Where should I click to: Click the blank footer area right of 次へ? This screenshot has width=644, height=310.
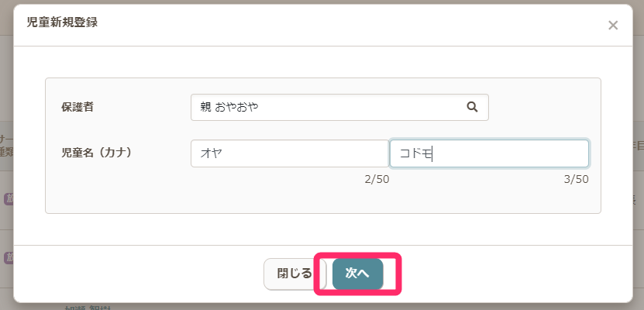pos(511,274)
